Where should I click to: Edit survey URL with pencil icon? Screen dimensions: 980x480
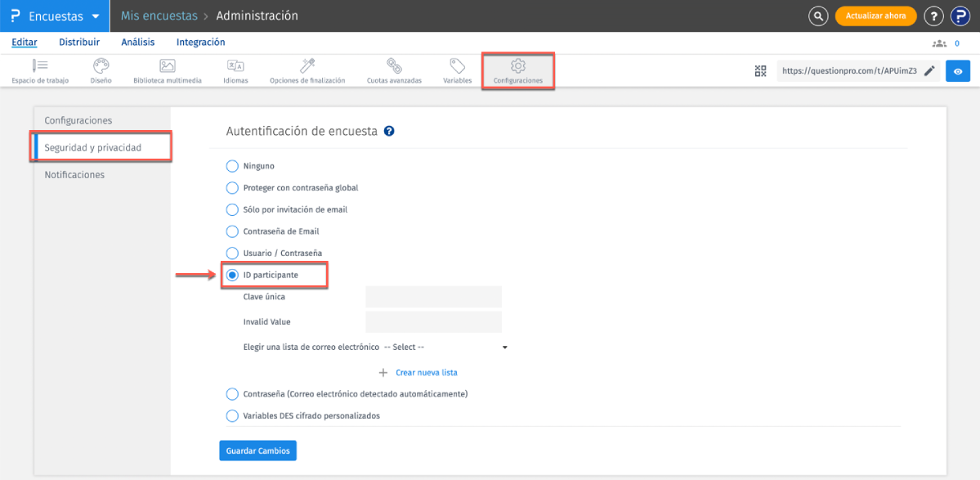point(929,71)
